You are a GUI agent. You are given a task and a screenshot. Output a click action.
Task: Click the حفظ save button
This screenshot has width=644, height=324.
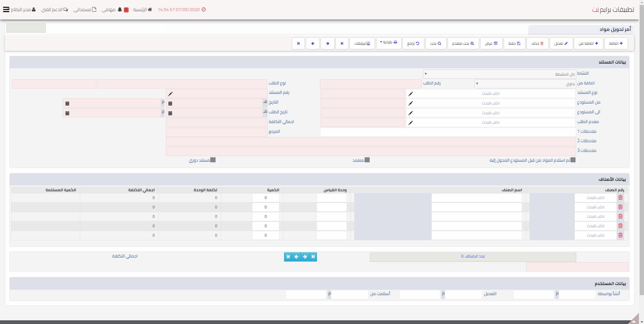click(514, 43)
